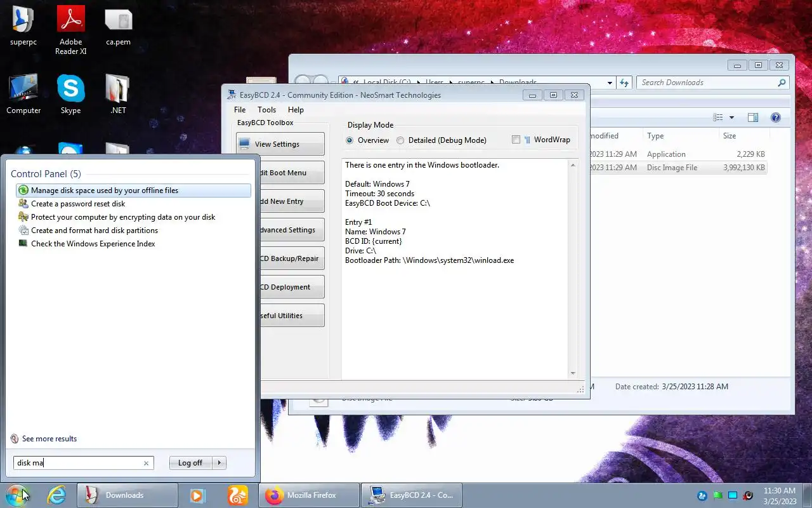Open the Tools menu in EasyBCD
This screenshot has width=812, height=508.
(x=266, y=110)
